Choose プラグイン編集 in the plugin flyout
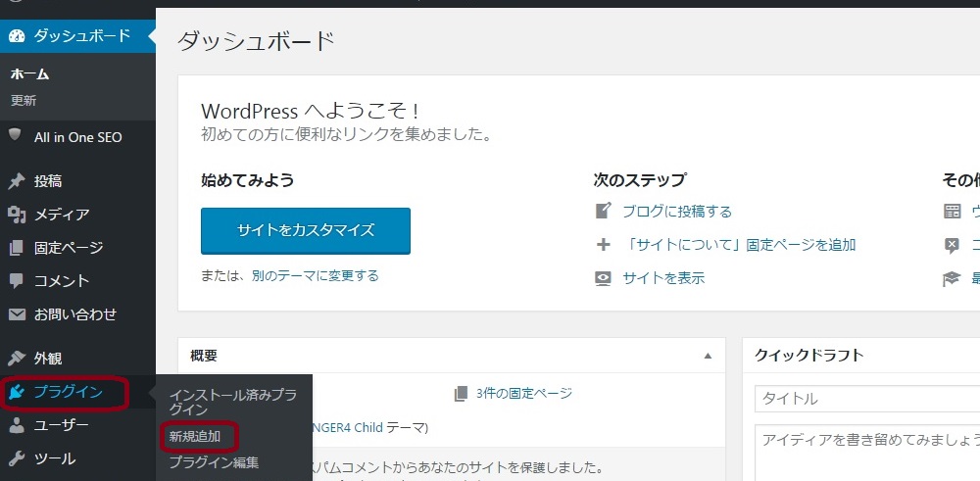This screenshot has width=980, height=481. tap(214, 463)
